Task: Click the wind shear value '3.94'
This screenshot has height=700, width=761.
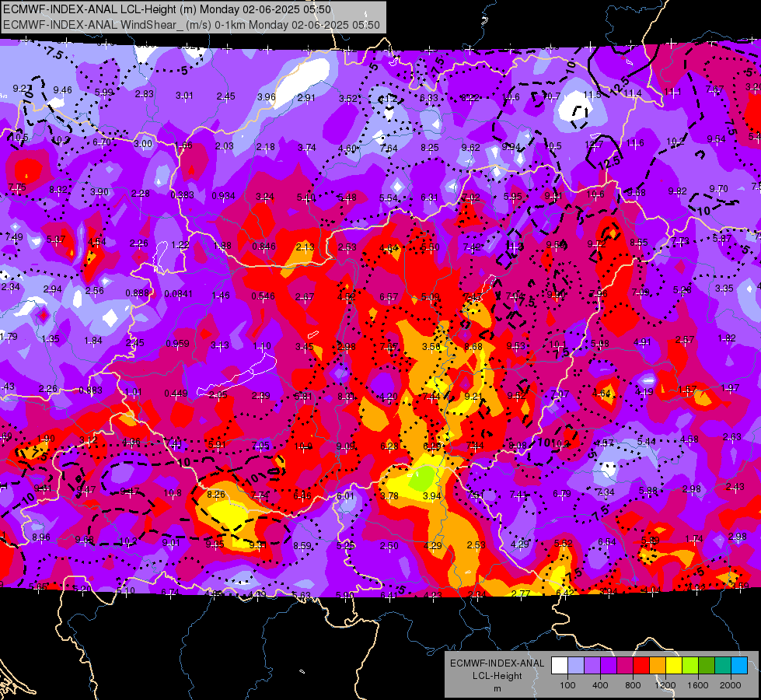Action: coord(432,495)
